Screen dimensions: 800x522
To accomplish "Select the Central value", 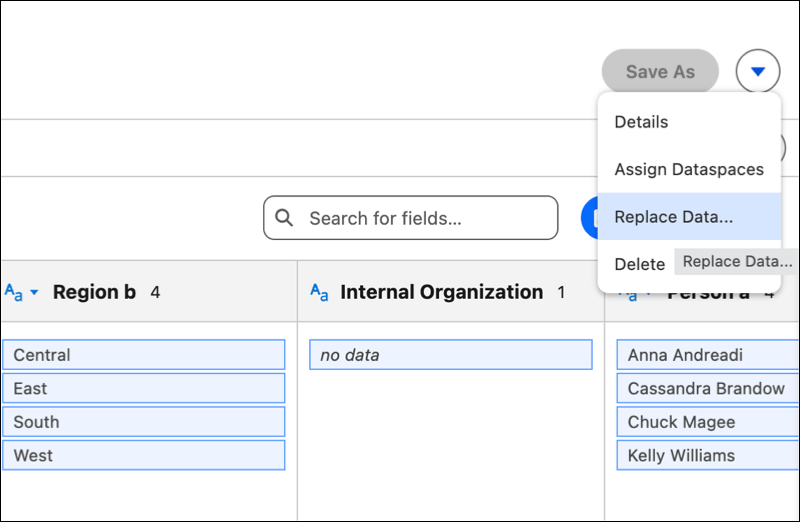I will [144, 355].
